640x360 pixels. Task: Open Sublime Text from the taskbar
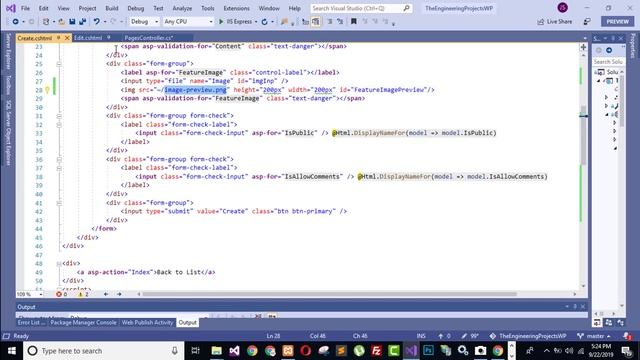(x=341, y=351)
